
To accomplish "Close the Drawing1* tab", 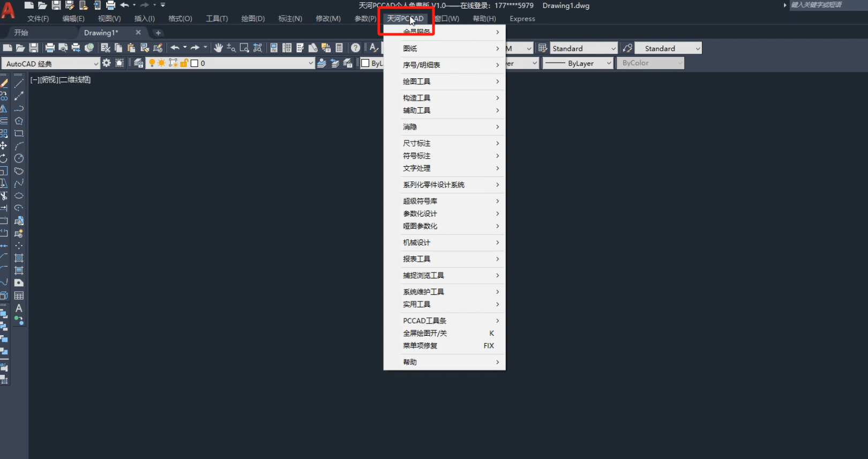I will (138, 33).
